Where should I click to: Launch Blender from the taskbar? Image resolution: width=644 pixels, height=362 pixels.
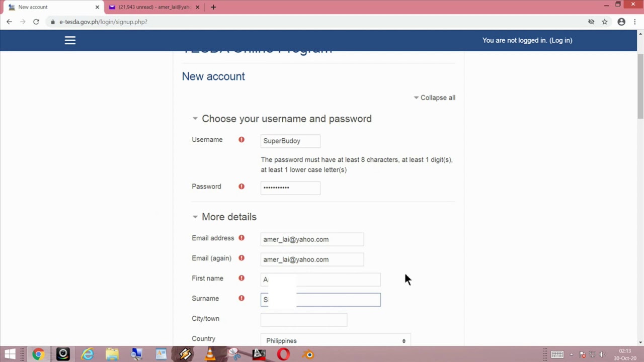coord(308,354)
